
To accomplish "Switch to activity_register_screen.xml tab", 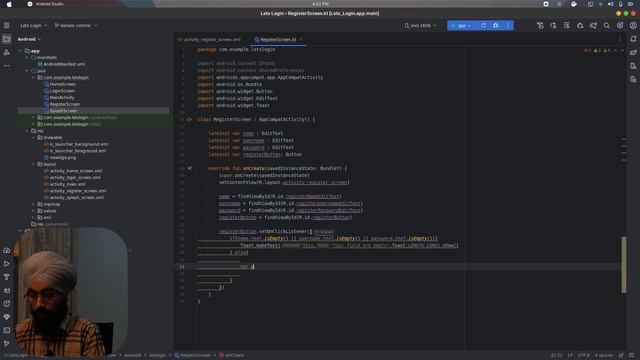I will [209, 40].
